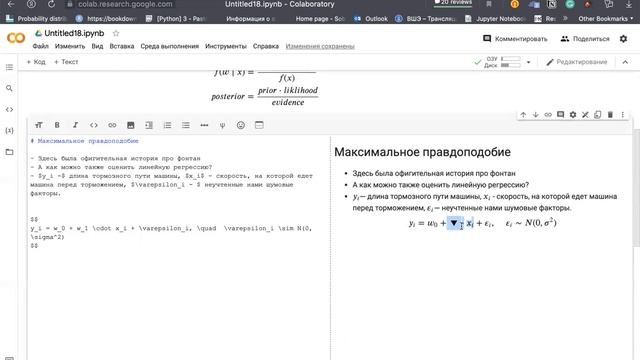Open the Files folder sidebar icon

pos(9,152)
